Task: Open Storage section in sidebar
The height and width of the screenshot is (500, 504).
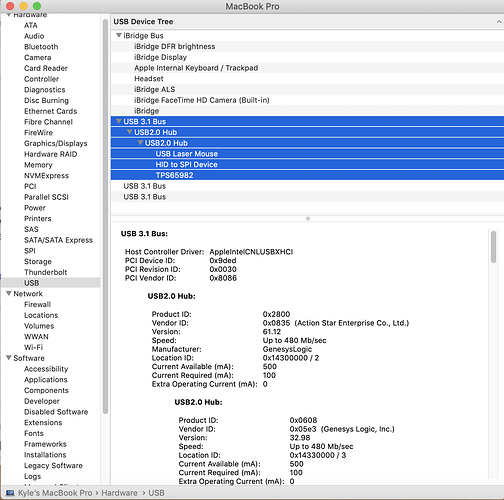Action: (x=38, y=261)
